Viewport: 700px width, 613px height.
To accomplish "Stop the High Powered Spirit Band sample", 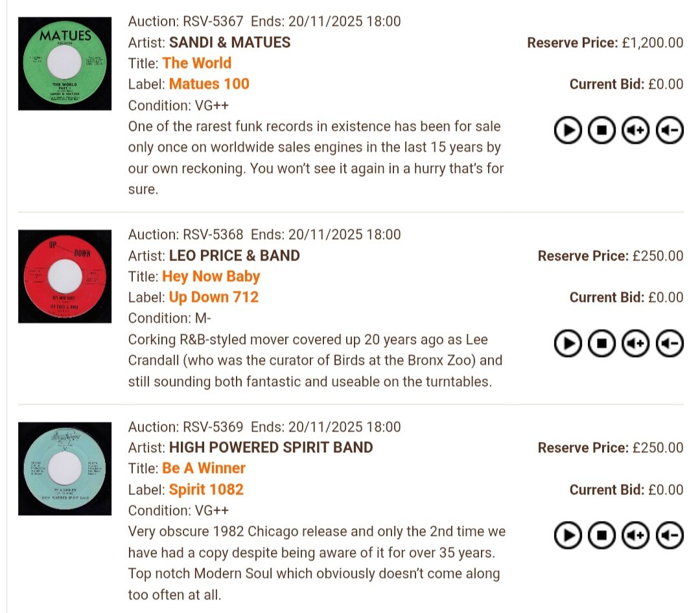I will point(601,535).
